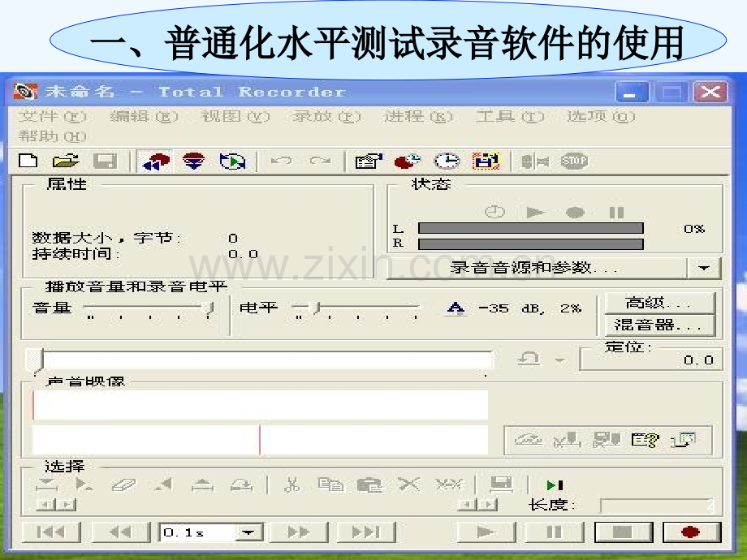Viewport: 747px width, 560px height.
Task: Click the 混音器... button
Action: click(x=660, y=325)
